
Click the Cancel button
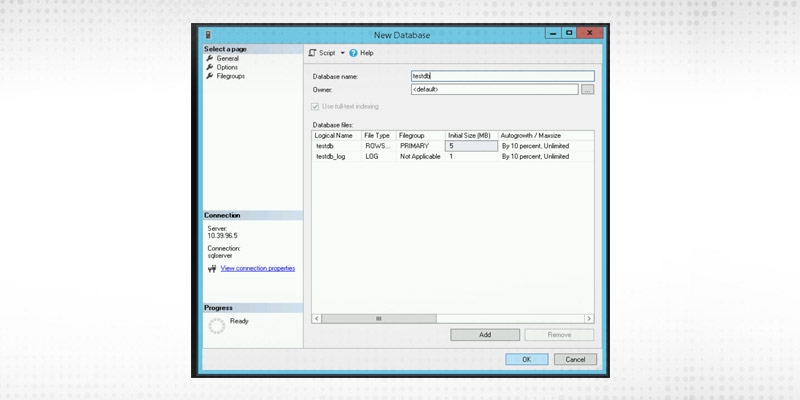coord(575,359)
